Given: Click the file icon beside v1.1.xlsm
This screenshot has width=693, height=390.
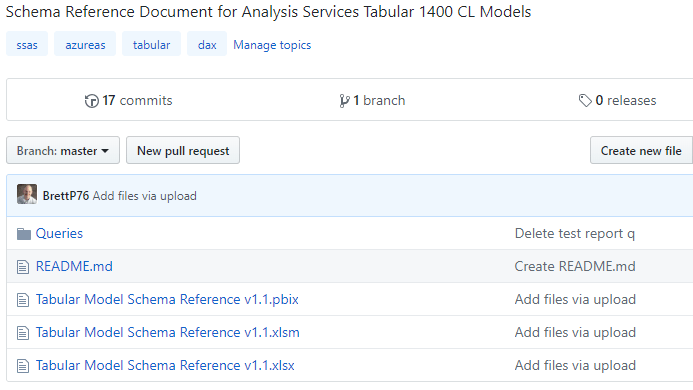Looking at the screenshot, I should (x=23, y=333).
